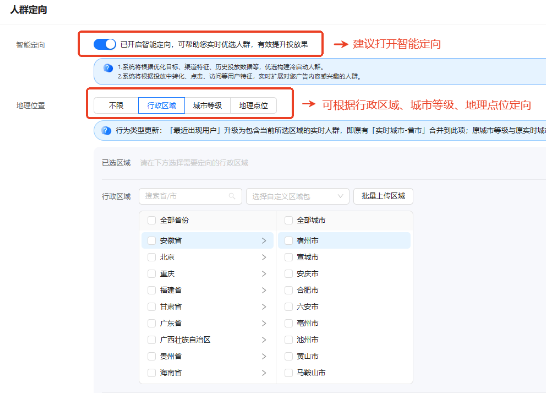
Task: Select the 行政区域 location tab
Action: click(162, 105)
